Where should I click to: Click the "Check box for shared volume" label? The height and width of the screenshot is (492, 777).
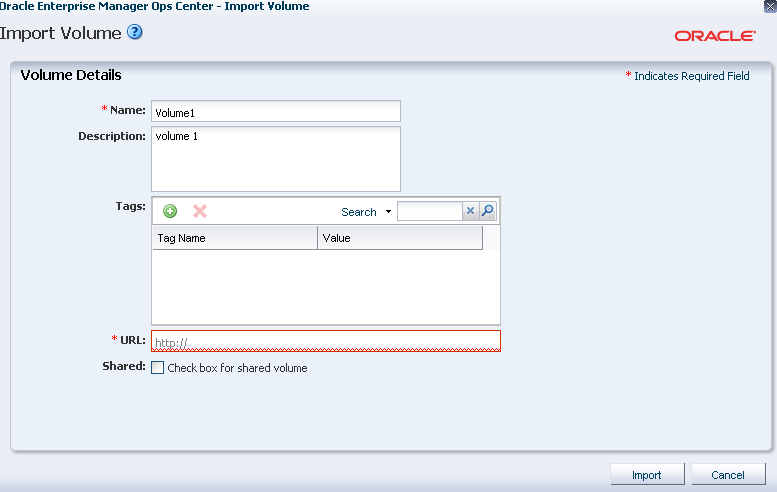pyautogui.click(x=237, y=368)
